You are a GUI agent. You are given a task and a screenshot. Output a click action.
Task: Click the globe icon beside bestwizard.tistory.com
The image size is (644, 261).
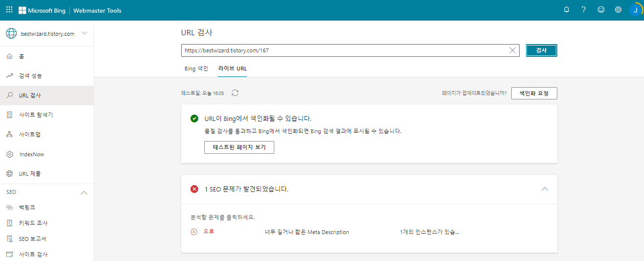point(11,34)
